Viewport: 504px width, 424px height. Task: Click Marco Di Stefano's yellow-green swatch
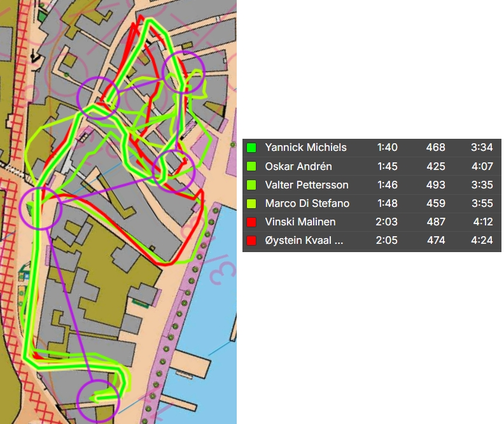click(x=251, y=204)
